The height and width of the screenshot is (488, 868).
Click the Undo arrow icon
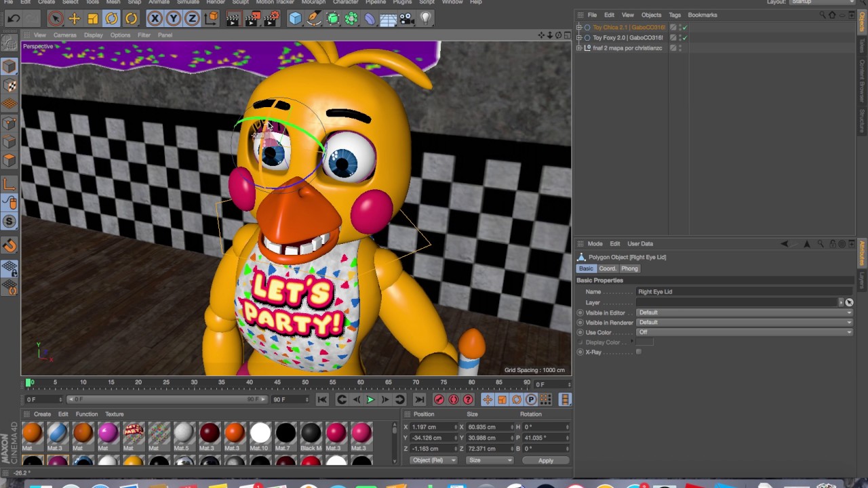(13, 19)
